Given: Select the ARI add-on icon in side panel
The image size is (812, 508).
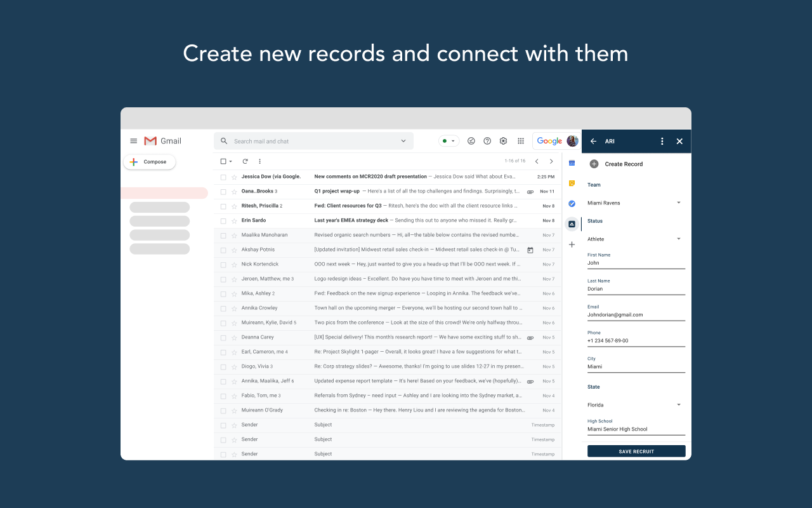Looking at the screenshot, I should [x=572, y=224].
